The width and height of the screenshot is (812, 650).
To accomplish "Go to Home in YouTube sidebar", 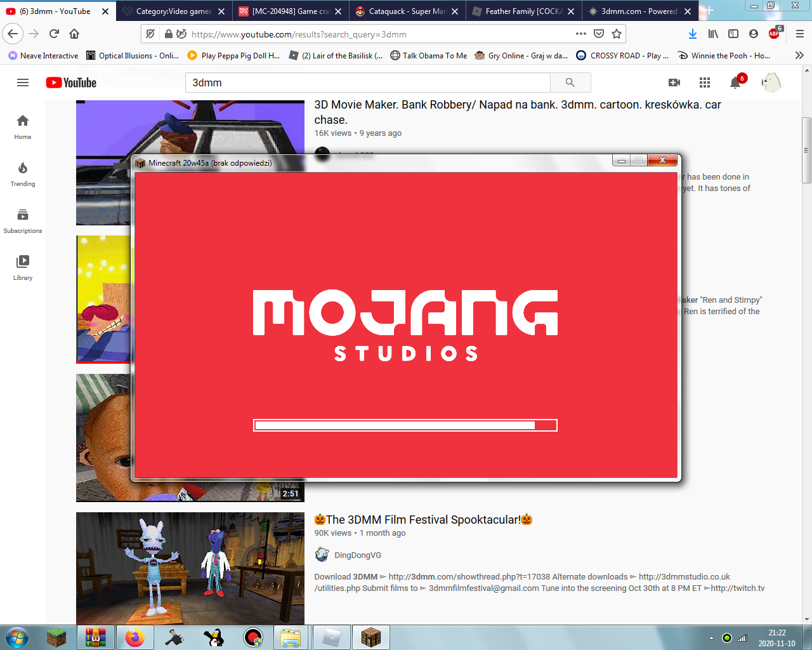I will [x=23, y=127].
